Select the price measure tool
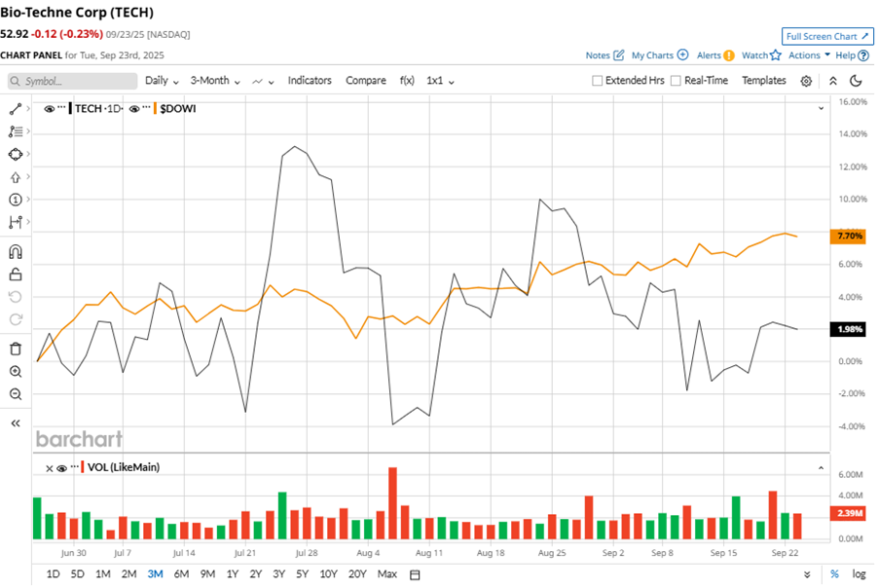The image size is (878, 588). (16, 222)
